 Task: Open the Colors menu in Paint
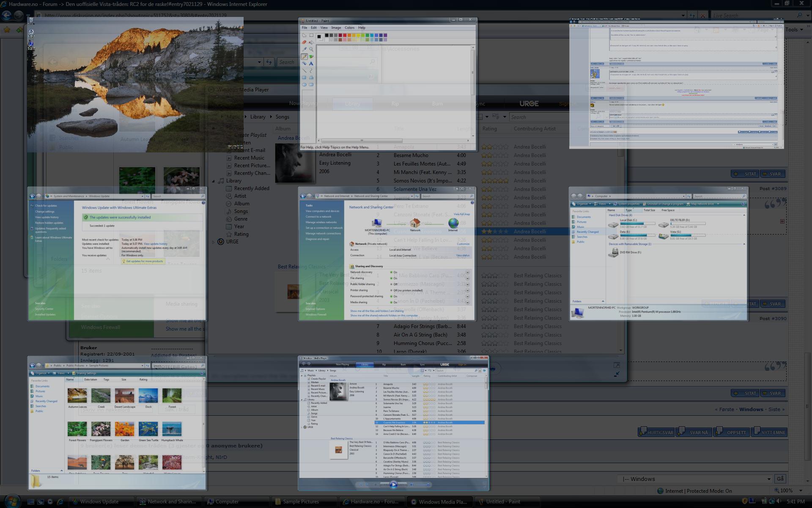coord(349,28)
